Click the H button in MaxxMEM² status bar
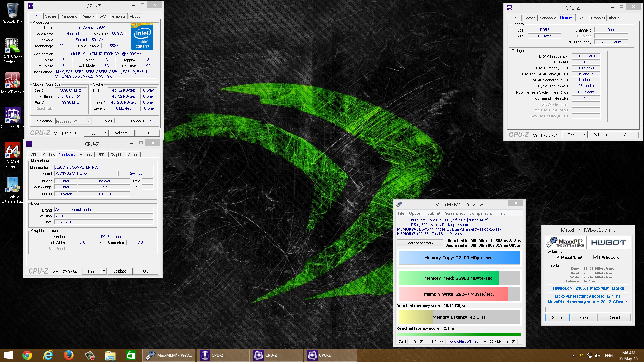Screen dimensions: 644x362 click(485, 341)
